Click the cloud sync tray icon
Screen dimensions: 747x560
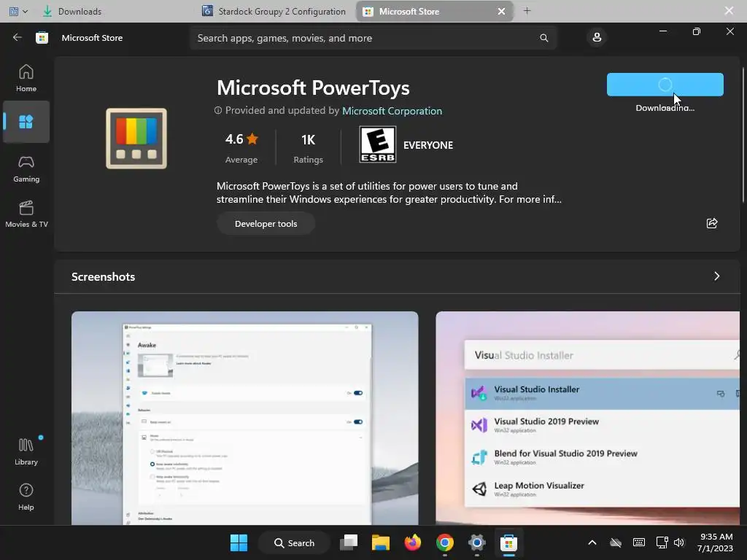[616, 542]
